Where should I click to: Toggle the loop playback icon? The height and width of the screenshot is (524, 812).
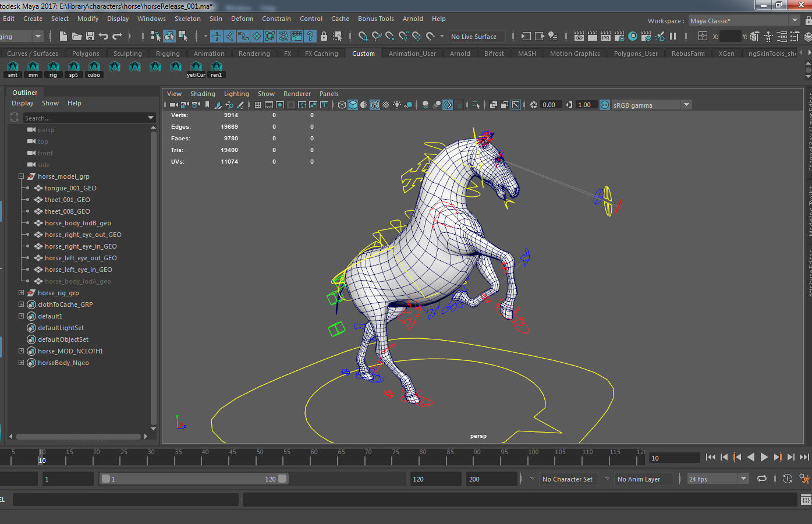(x=761, y=479)
